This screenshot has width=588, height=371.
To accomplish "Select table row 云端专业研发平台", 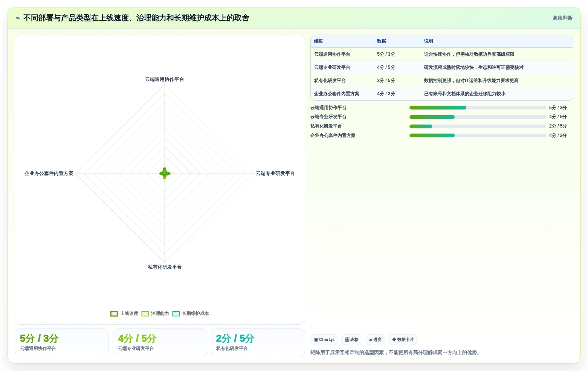I will click(441, 67).
